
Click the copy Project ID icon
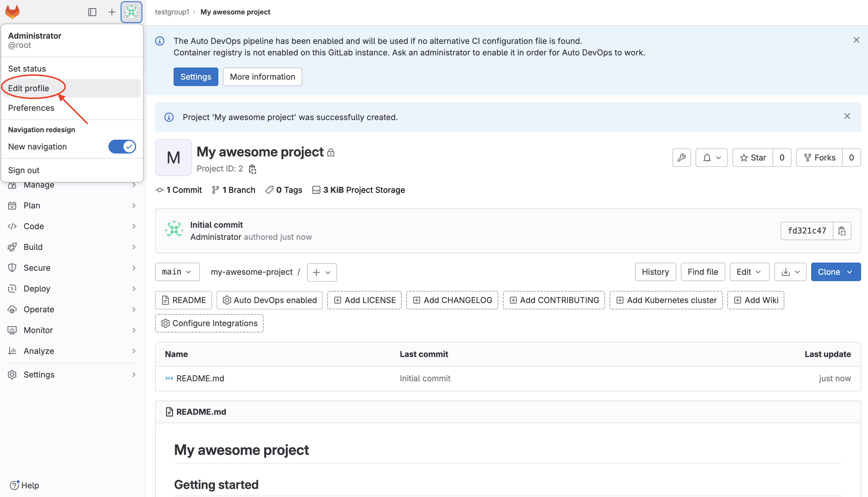[x=253, y=169]
